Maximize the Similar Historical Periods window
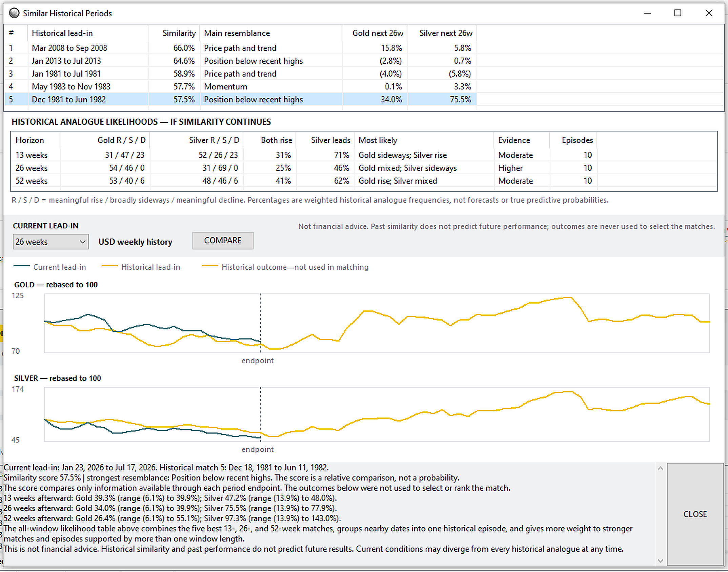The width and height of the screenshot is (728, 572). click(678, 13)
